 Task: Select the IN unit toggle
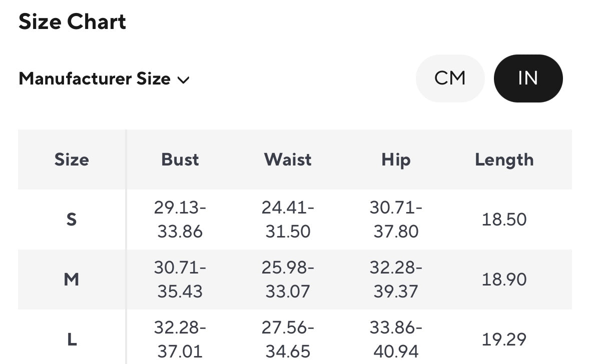[528, 78]
